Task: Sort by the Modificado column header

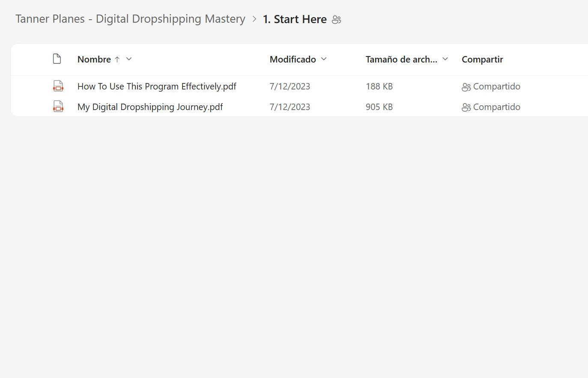Action: pyautogui.click(x=293, y=60)
